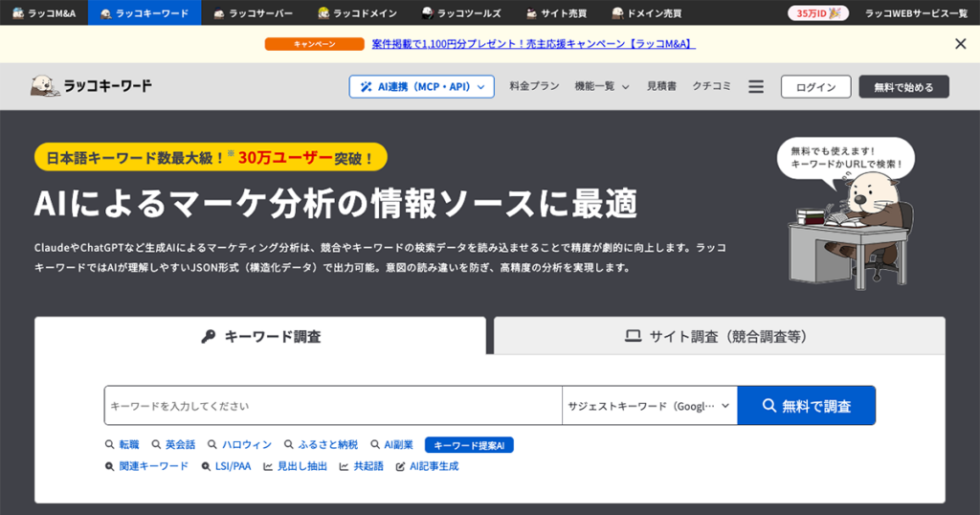Open the サジェストキーワード search type dropdown

pyautogui.click(x=650, y=406)
